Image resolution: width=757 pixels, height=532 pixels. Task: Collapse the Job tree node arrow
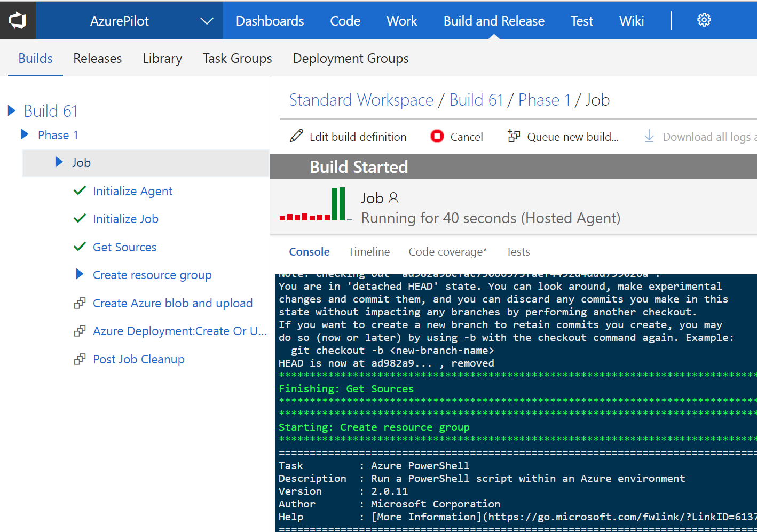[59, 162]
